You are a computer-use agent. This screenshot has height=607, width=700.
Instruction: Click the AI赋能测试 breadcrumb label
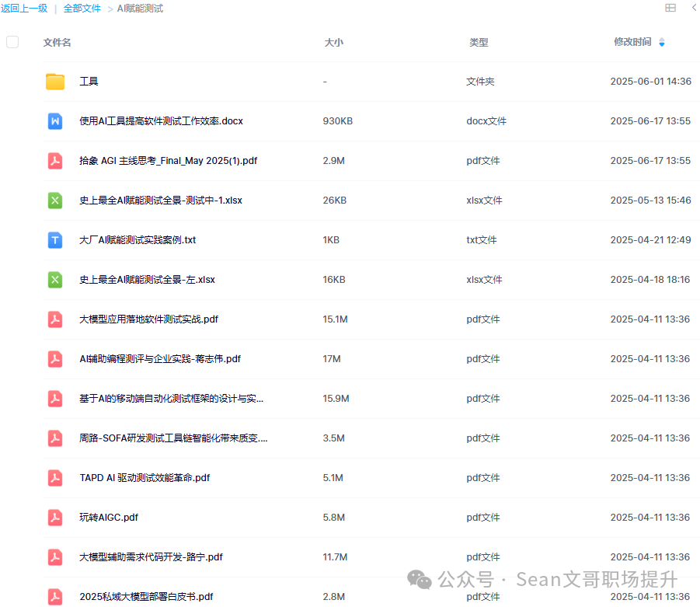[140, 9]
